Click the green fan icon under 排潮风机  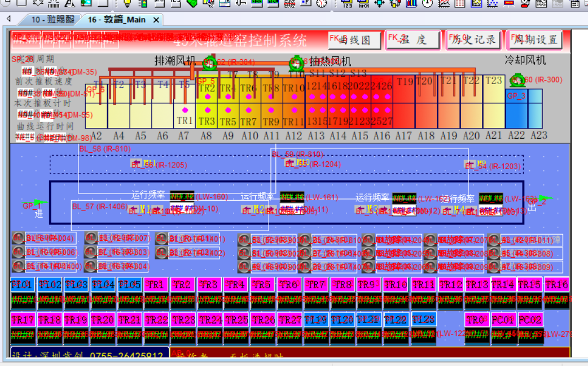tap(209, 63)
